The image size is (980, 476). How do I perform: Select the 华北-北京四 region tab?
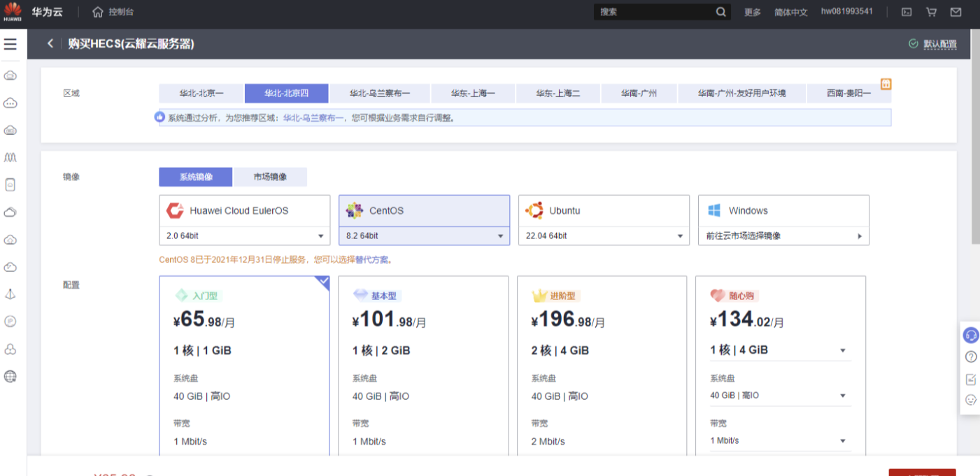point(286,93)
